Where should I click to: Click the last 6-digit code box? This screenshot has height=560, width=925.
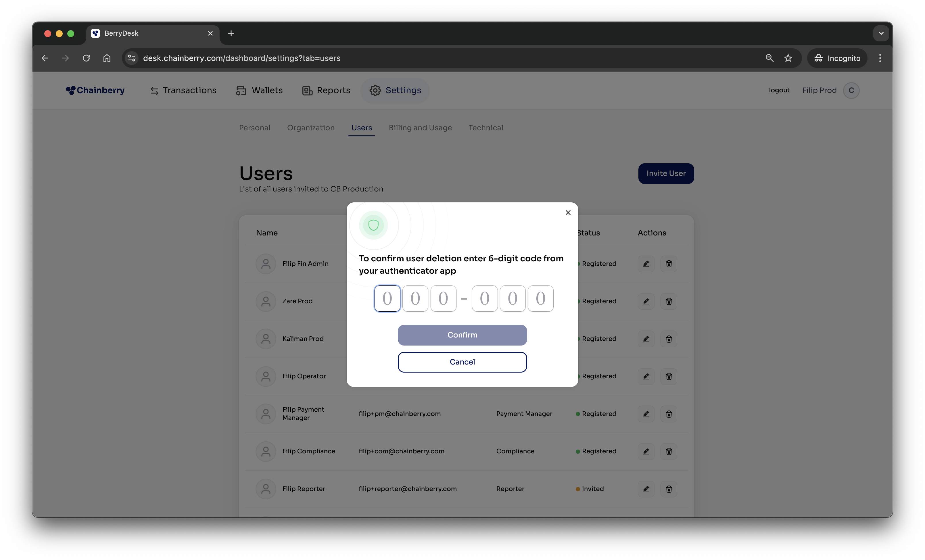[540, 298]
